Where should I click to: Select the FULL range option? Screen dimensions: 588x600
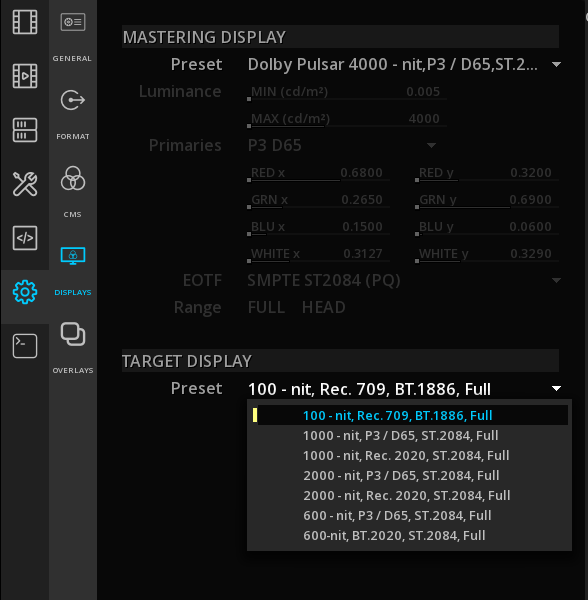point(266,307)
